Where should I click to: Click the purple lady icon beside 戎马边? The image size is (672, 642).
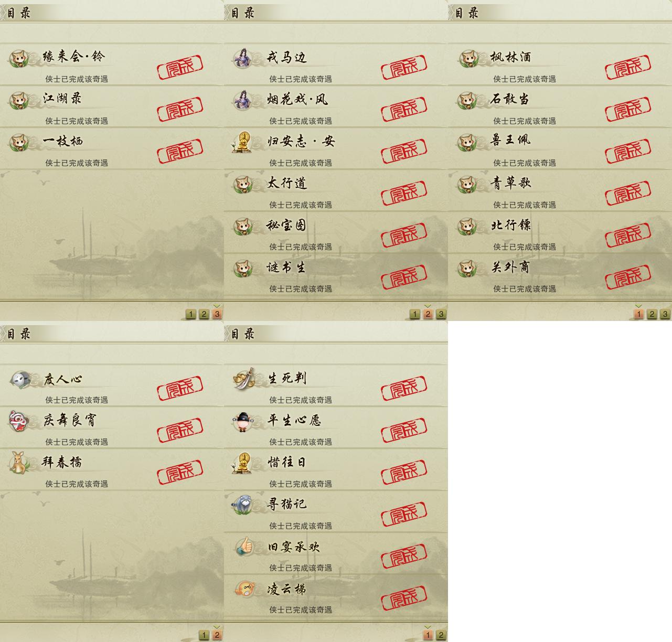click(x=242, y=58)
